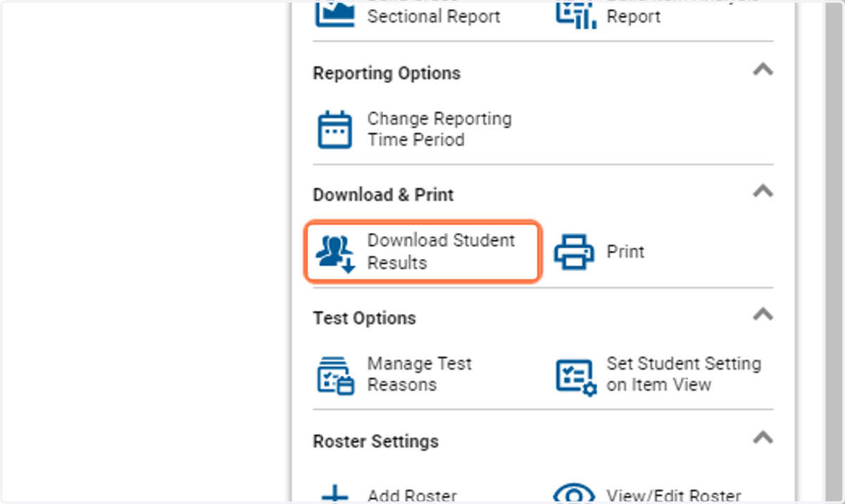This screenshot has height=504, width=845.
Task: Click the Change Reporting Time Period calendar icon
Action: pos(334,130)
